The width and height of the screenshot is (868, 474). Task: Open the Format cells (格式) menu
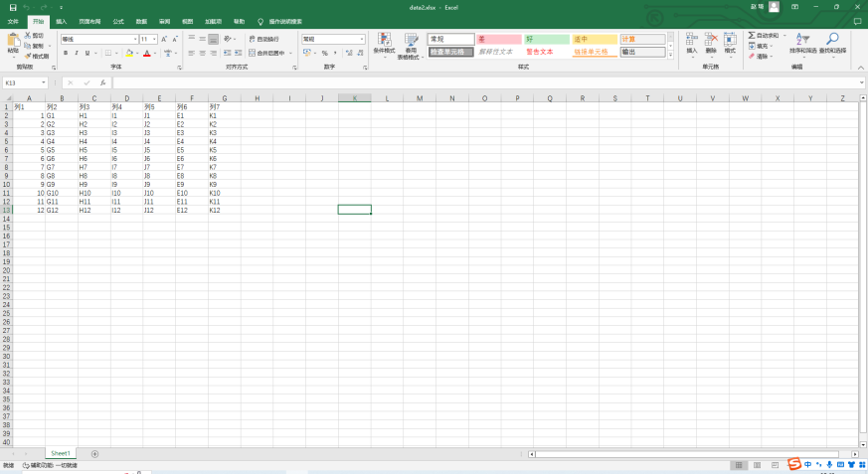click(730, 45)
